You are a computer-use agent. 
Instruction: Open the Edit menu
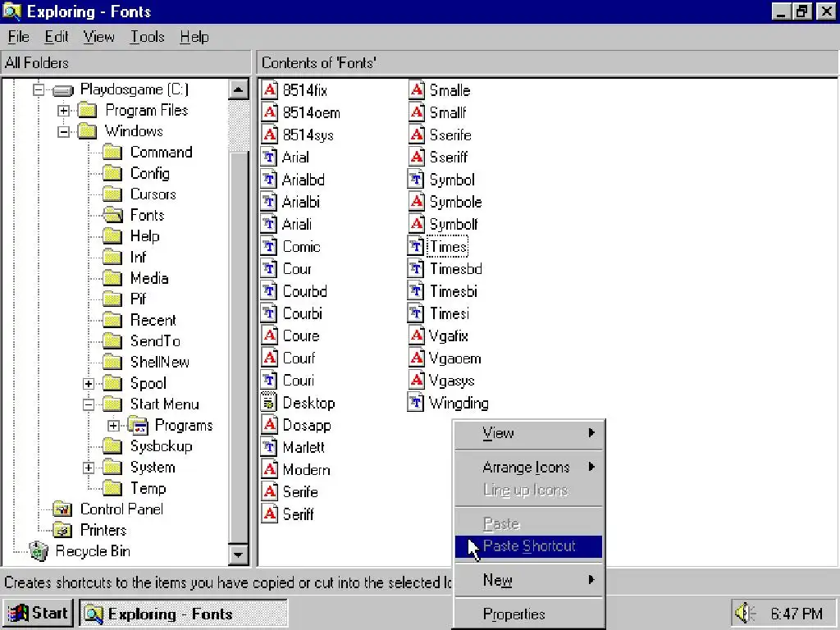click(x=57, y=37)
